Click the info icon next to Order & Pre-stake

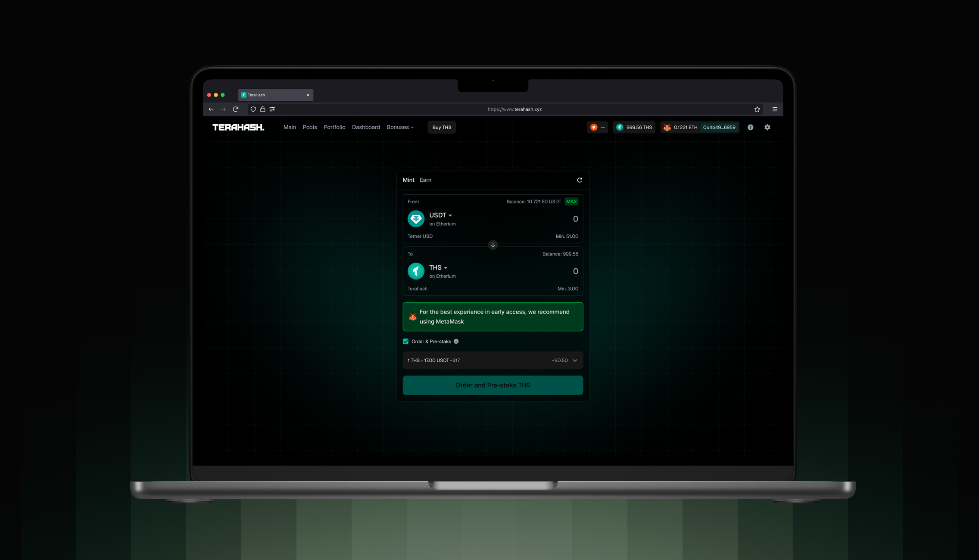[x=456, y=342]
